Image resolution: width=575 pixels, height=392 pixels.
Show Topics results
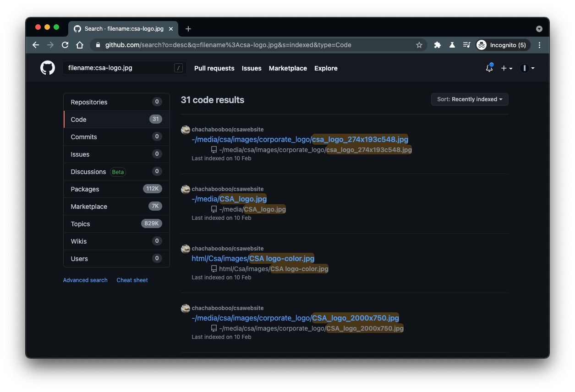coord(116,224)
